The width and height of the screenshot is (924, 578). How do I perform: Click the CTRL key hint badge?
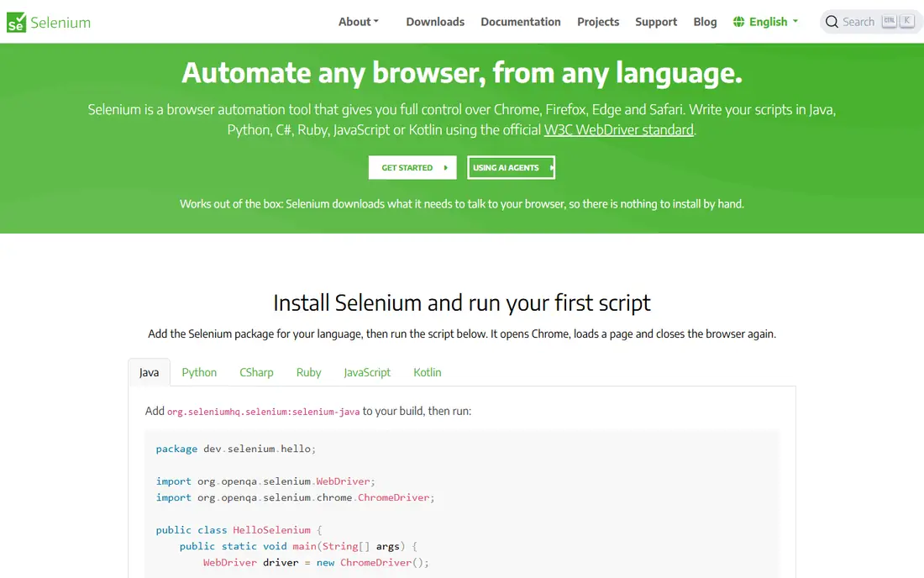coord(890,21)
